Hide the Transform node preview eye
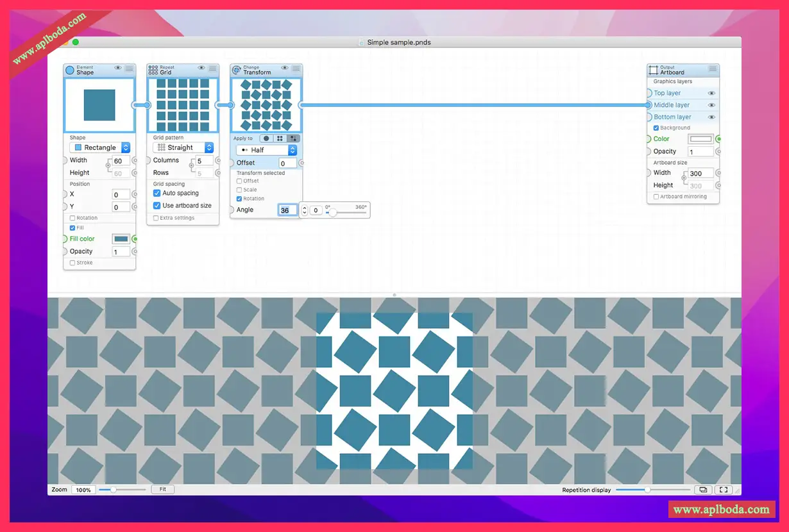The width and height of the screenshot is (789, 532). (285, 68)
